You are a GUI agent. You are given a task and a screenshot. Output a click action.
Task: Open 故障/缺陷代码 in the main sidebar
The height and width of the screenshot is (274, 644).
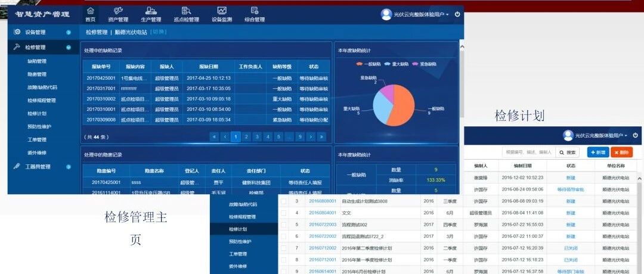42,88
